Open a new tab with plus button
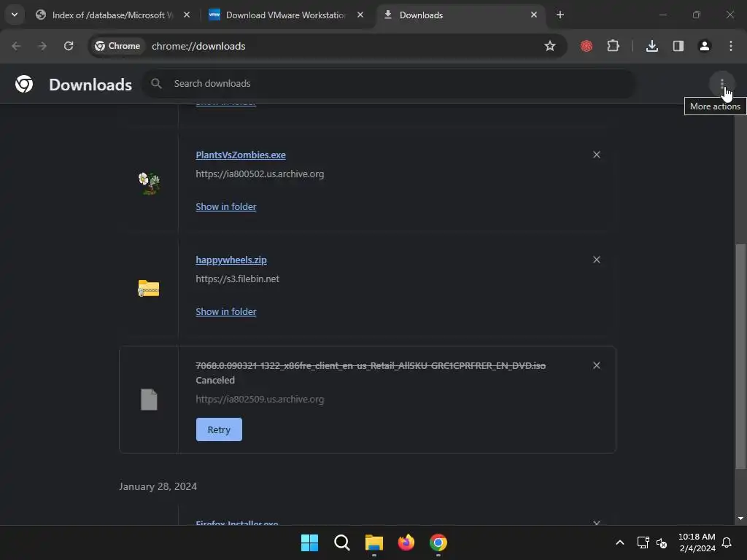Screen dimensions: 747x560 560,15
